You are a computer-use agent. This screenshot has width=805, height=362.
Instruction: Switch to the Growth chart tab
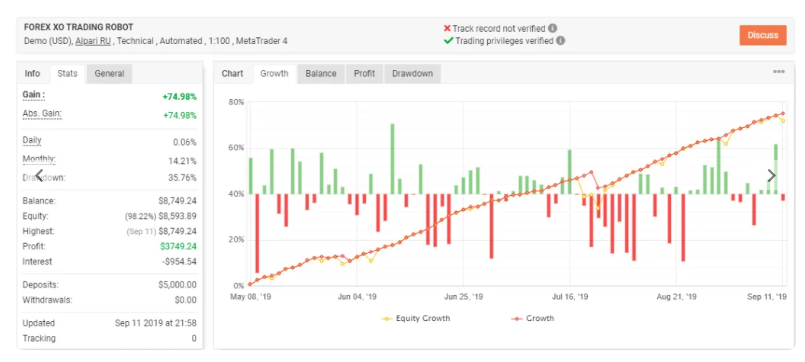click(x=274, y=73)
